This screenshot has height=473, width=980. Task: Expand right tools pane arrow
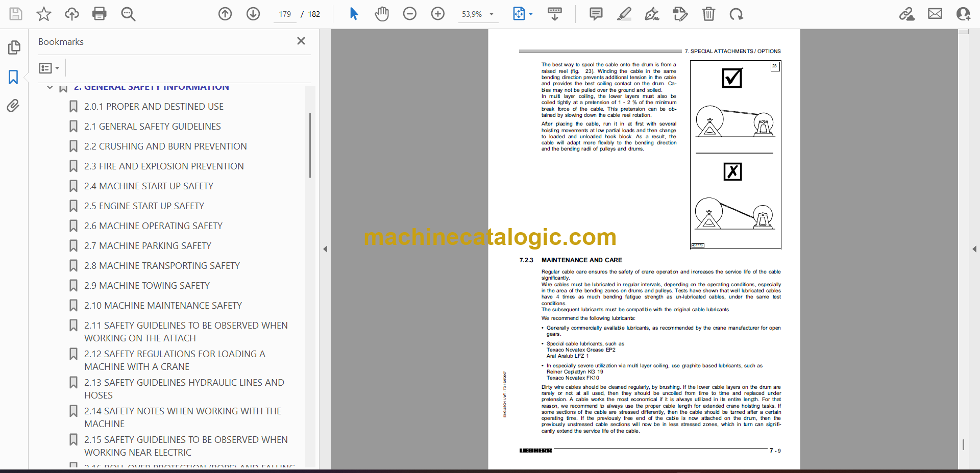coord(974,249)
